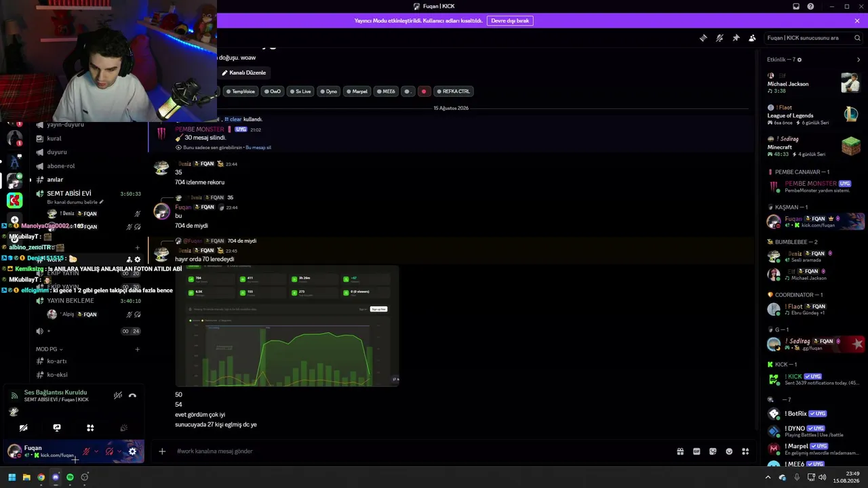Toggle taskbar microphone indicator
This screenshot has width=868, height=488.
tap(797, 477)
